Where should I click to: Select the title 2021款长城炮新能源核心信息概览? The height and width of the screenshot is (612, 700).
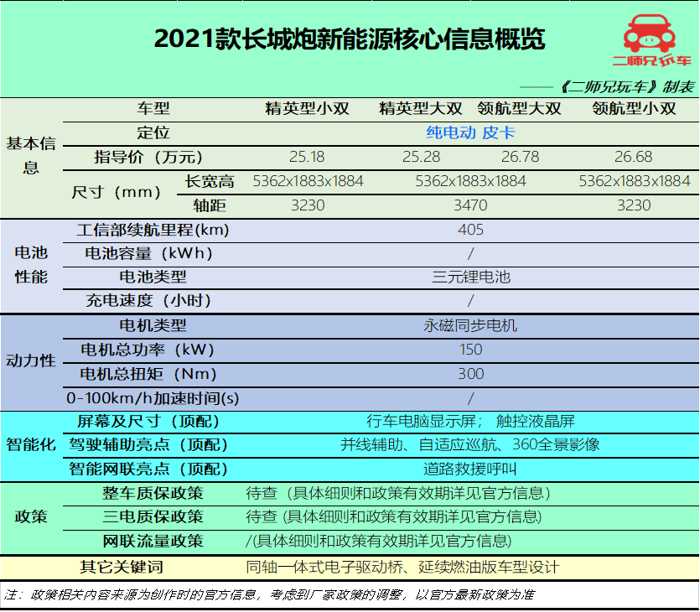click(x=350, y=39)
